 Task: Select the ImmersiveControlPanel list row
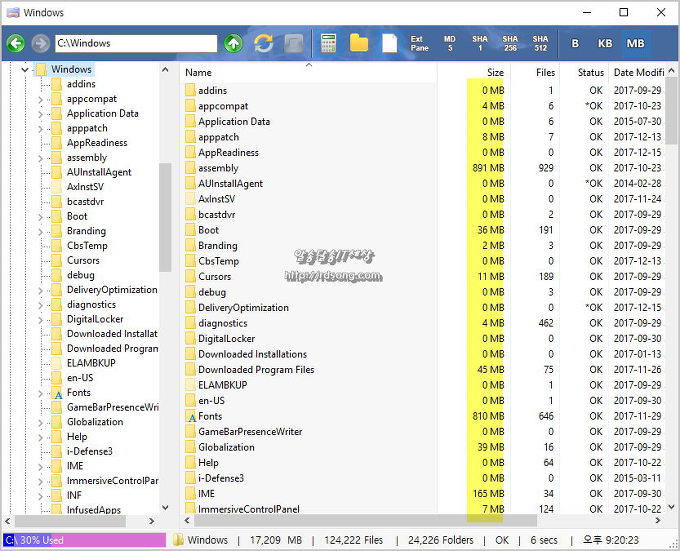[x=423, y=509]
